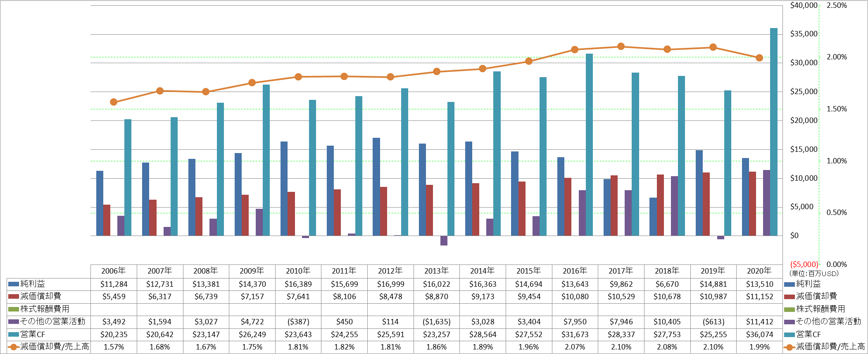868x354 pixels.
Task: Click the negative value ($613)
Action: [713, 322]
